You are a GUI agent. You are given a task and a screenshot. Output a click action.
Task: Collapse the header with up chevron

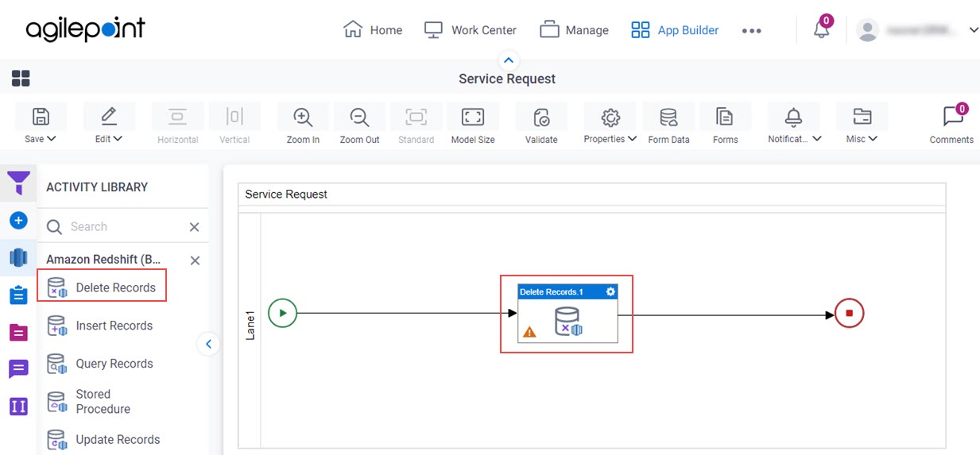pos(509,60)
